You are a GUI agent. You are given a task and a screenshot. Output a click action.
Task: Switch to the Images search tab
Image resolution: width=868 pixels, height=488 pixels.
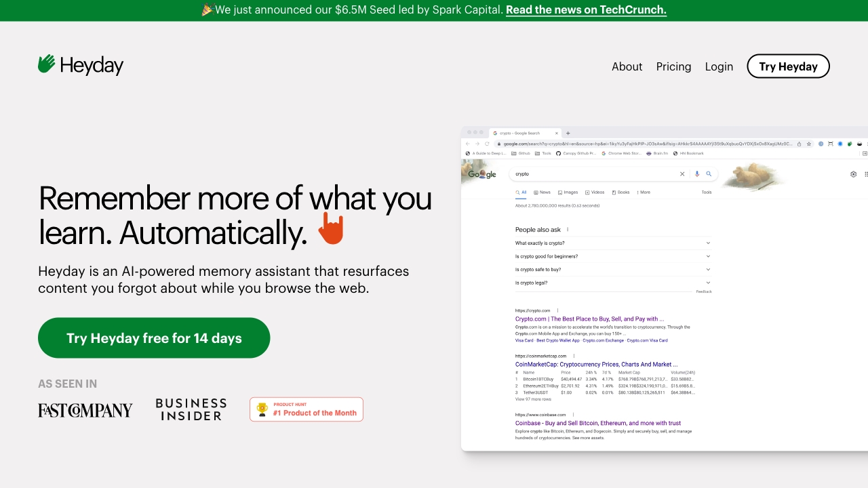[x=568, y=192]
